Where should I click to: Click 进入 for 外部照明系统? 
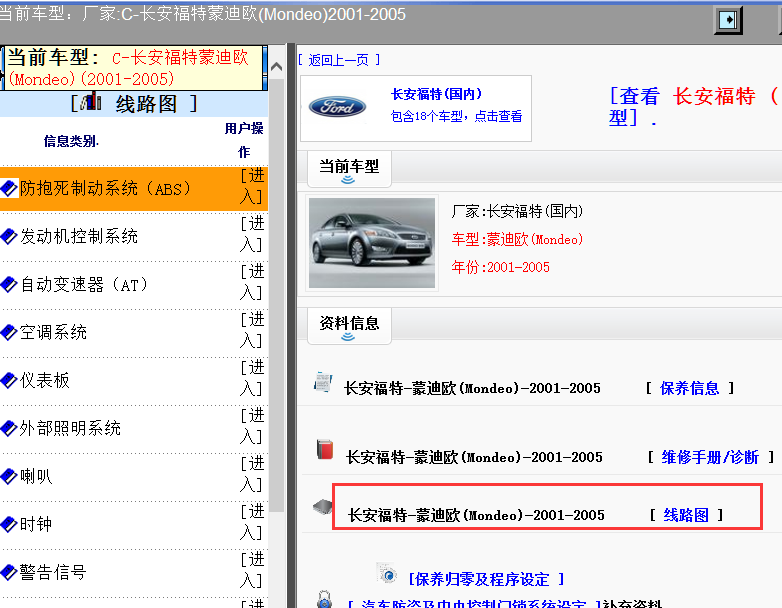pos(252,425)
